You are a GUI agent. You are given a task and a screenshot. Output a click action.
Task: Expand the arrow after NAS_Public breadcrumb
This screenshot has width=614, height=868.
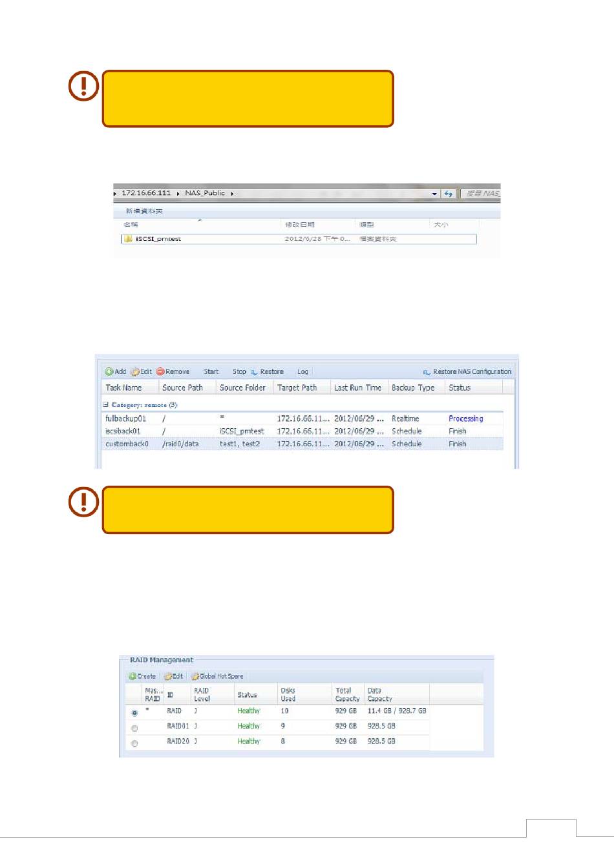point(232,193)
